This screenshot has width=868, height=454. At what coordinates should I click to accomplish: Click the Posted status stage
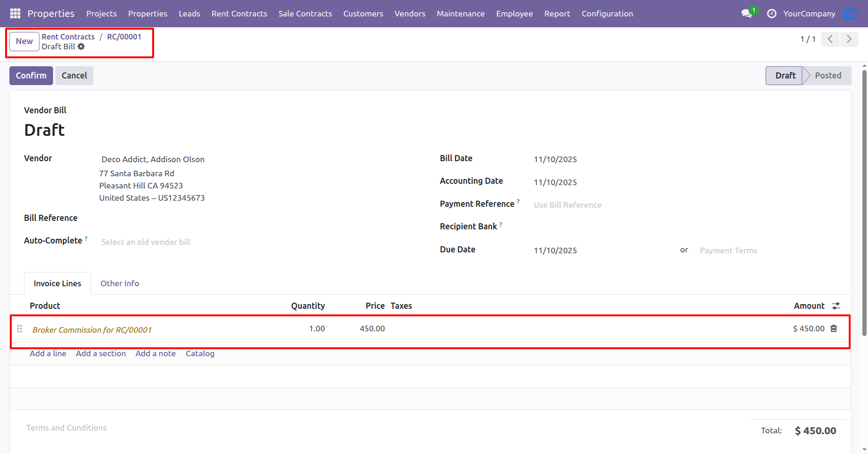(x=828, y=76)
